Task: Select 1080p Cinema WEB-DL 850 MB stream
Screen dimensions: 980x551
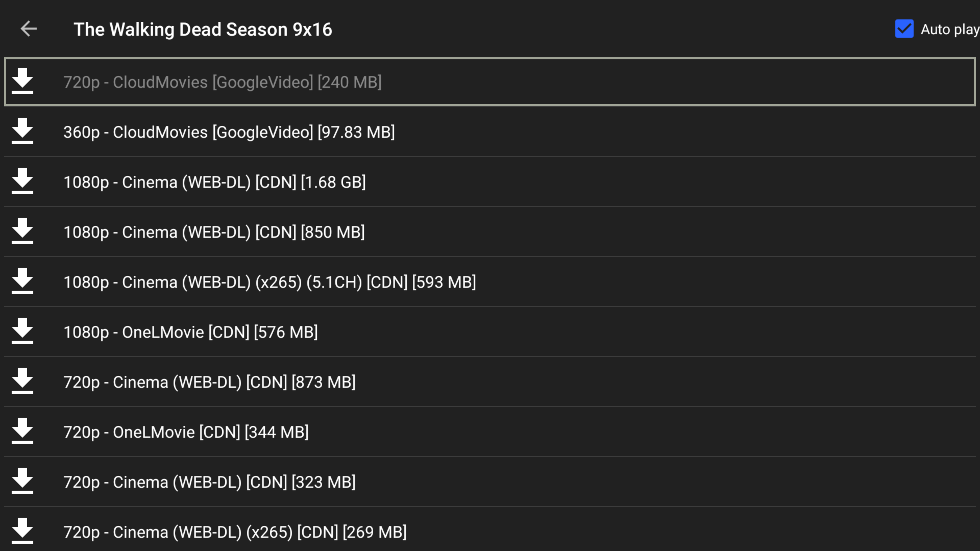Action: [x=490, y=232]
